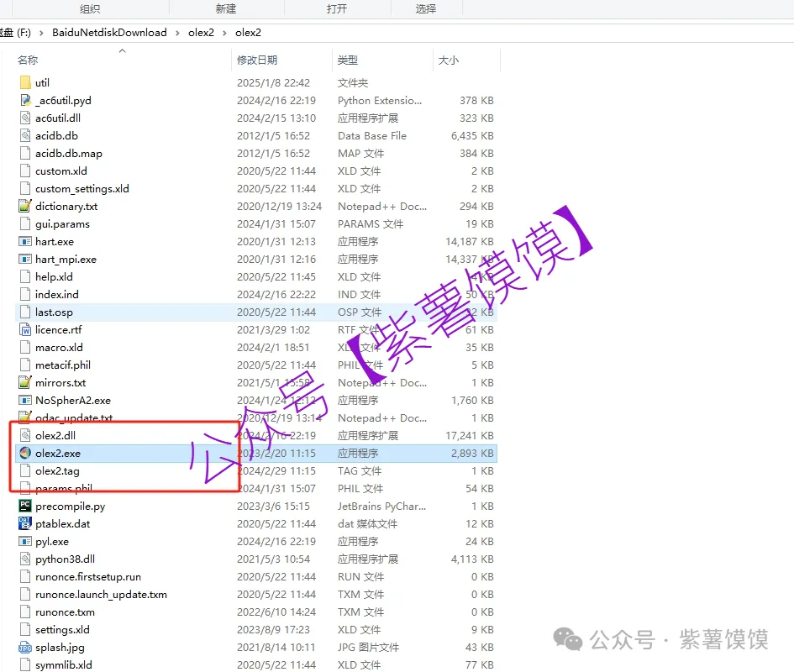Select the pyl.exe application icon
Viewport: 794px width, 672px height.
coord(25,541)
